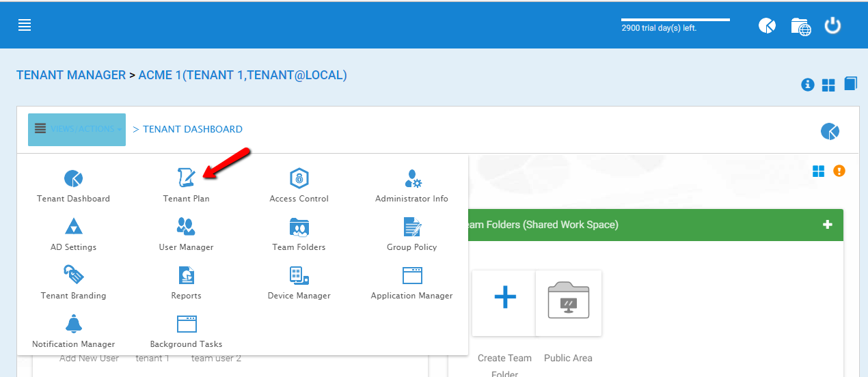This screenshot has height=377, width=868.
Task: Click the trial days progress bar
Action: click(x=675, y=20)
